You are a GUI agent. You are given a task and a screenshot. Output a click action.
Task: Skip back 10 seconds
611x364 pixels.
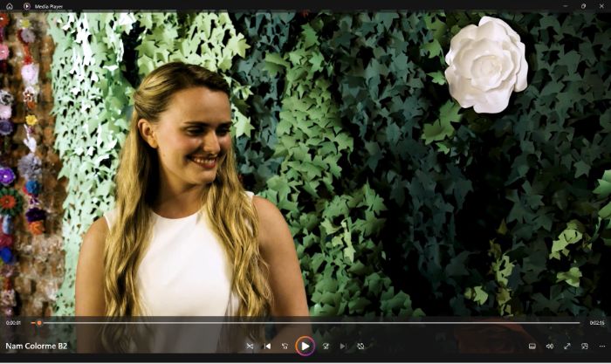285,346
